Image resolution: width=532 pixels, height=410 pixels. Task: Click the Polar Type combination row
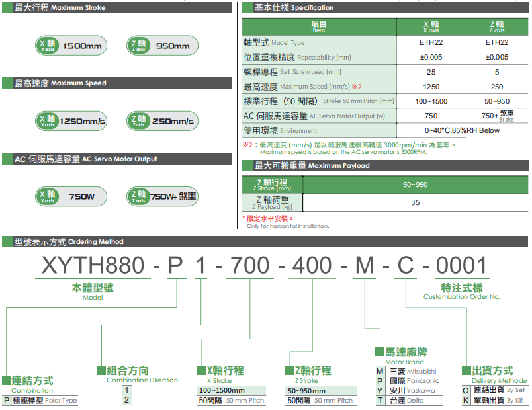[40, 401]
